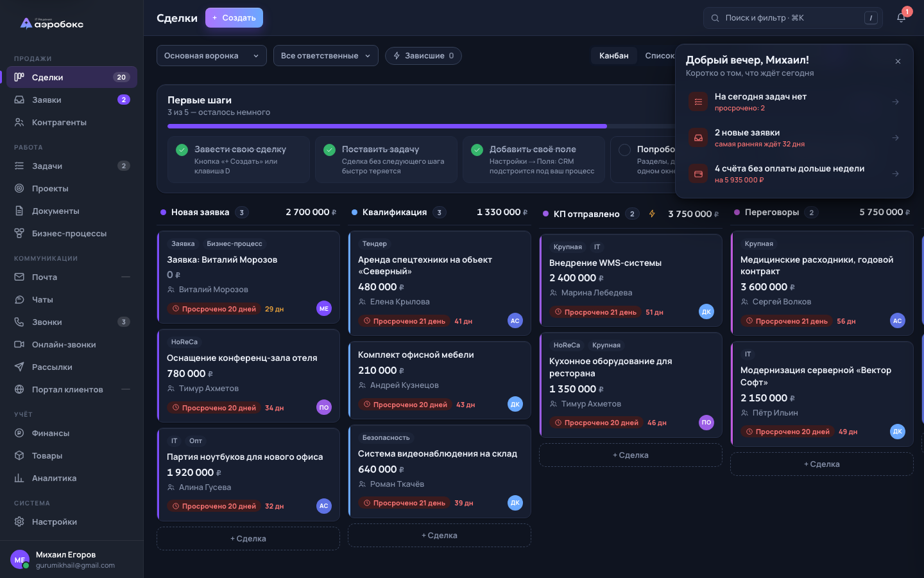Close the Добрый вечер greeting panel
924x578 pixels.
click(898, 62)
